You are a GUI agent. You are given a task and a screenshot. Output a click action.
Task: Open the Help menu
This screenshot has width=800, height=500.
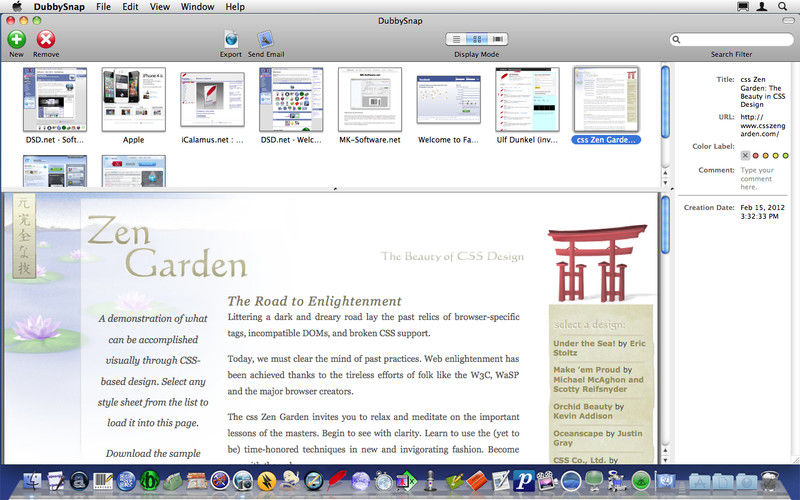235,7
